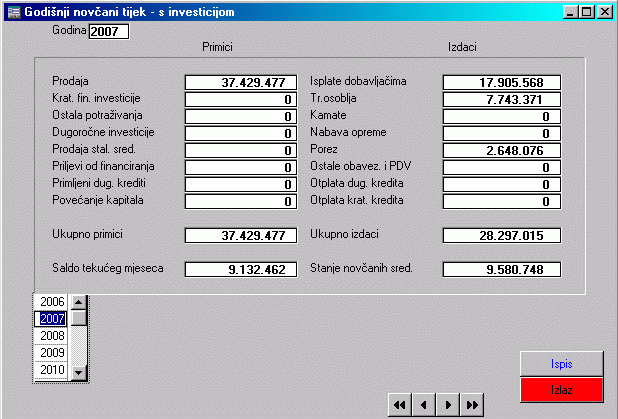Go to next record arrow button
This screenshot has height=419, width=618.
pos(448,405)
